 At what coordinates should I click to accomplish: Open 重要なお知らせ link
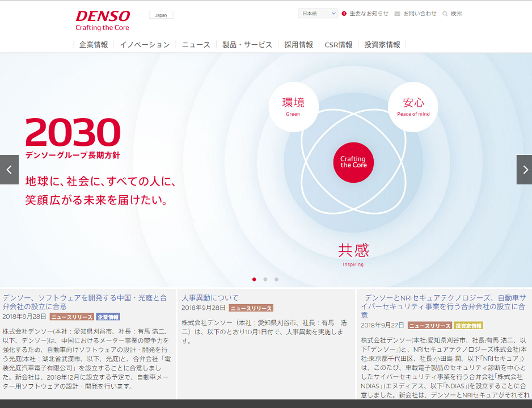369,14
